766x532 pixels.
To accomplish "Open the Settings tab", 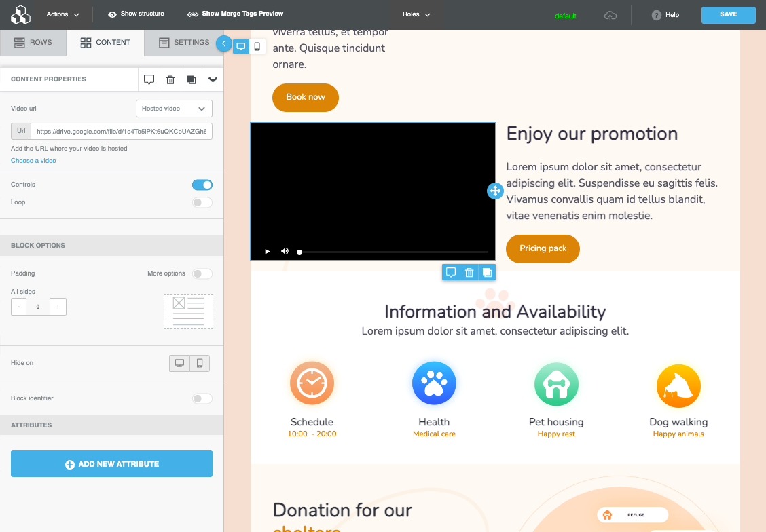I will coord(184,42).
